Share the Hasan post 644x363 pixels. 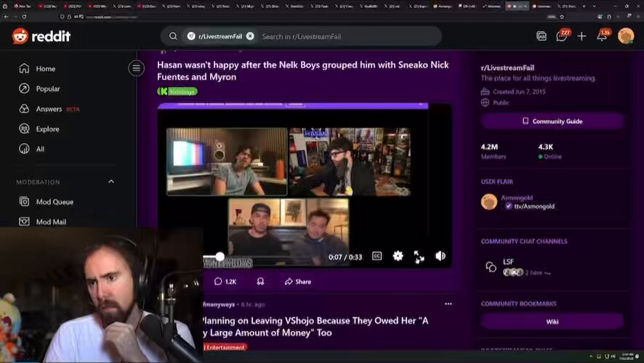pyautogui.click(x=298, y=282)
